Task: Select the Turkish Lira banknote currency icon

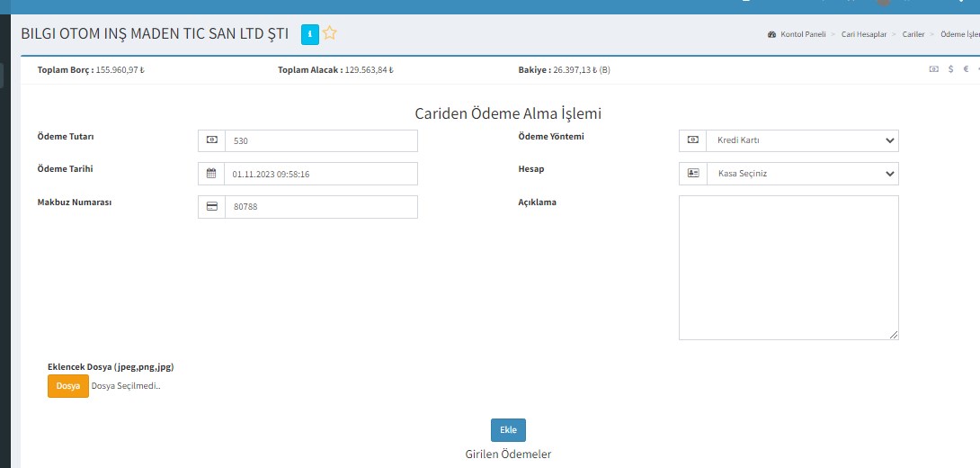Action: [x=933, y=69]
